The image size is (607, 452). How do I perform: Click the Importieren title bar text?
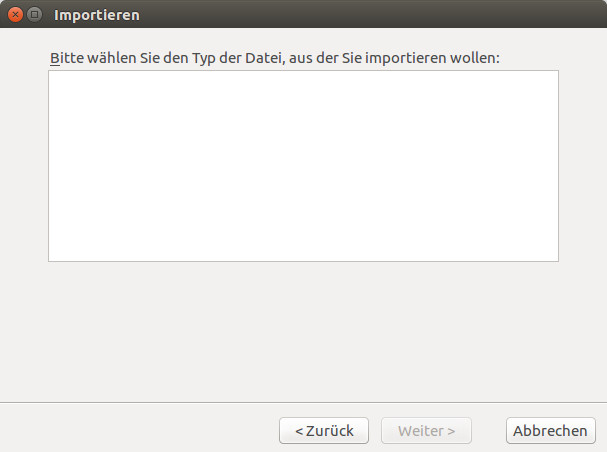tap(96, 15)
